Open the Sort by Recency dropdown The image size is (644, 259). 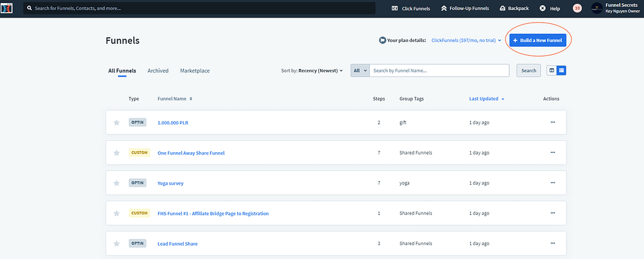coord(312,70)
